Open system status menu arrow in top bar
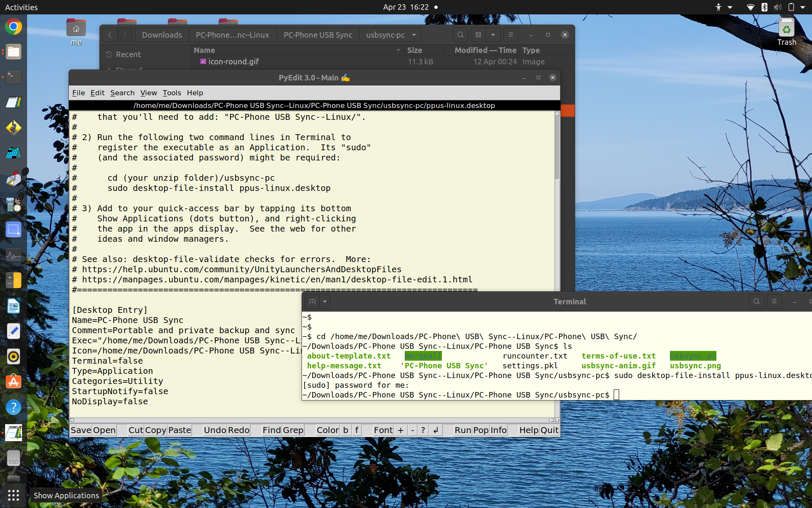 803,7
